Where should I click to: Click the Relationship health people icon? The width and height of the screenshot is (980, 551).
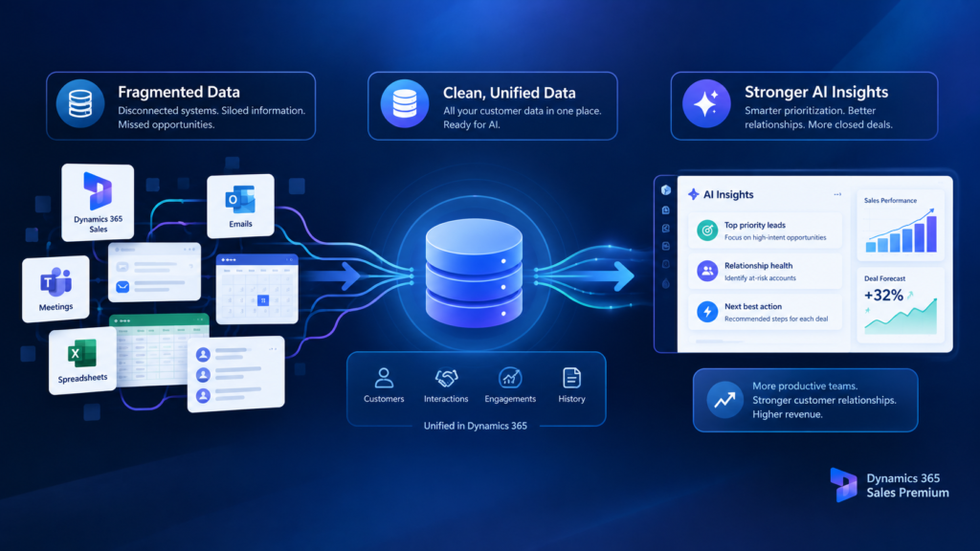tap(707, 271)
